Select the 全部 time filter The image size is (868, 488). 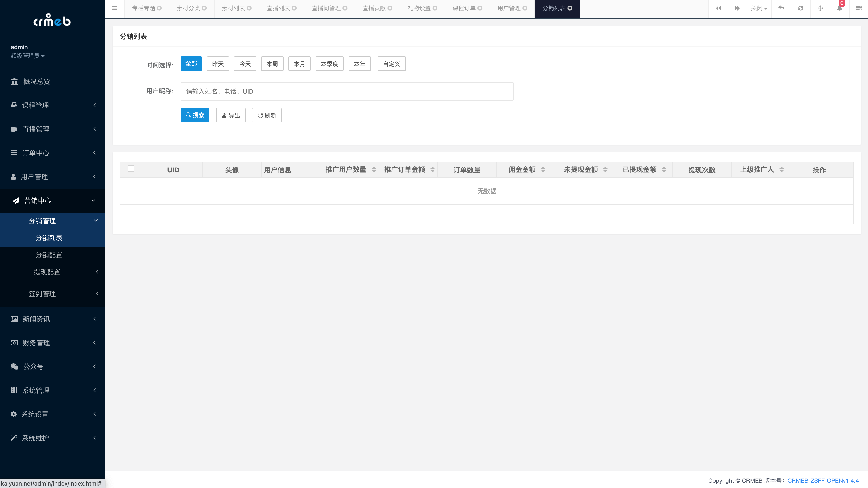click(191, 64)
